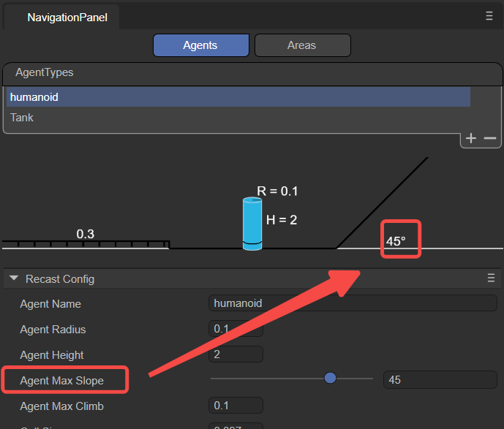Select the humanoid agent type
The width and height of the screenshot is (504, 429).
tap(238, 97)
